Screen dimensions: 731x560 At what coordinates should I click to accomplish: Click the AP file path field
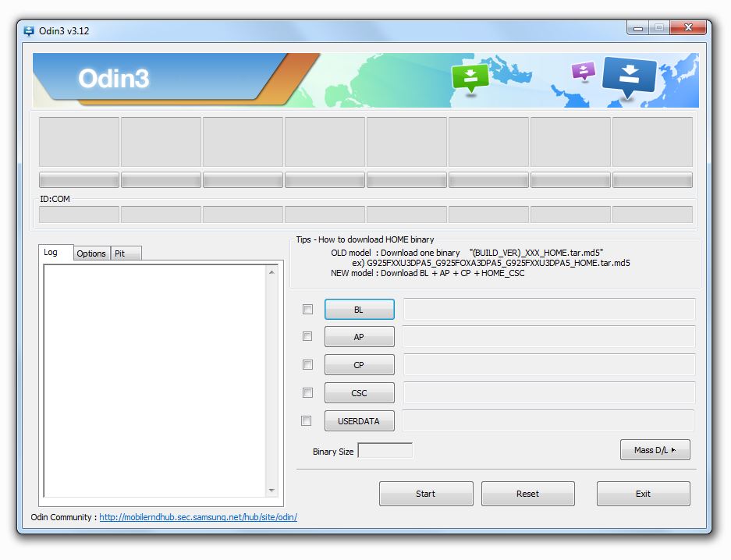(x=548, y=336)
